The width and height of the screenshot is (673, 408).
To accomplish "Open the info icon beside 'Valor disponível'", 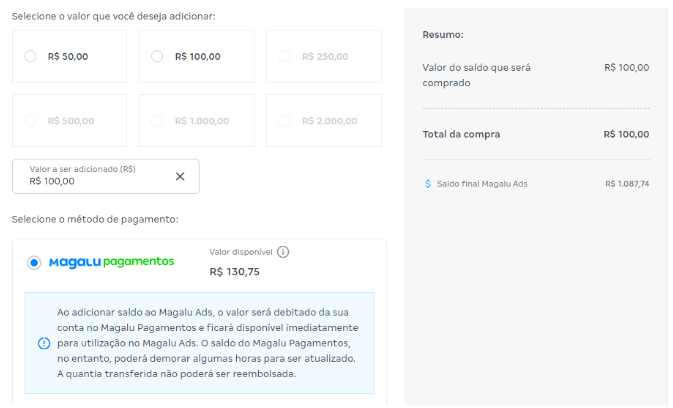I will [283, 252].
